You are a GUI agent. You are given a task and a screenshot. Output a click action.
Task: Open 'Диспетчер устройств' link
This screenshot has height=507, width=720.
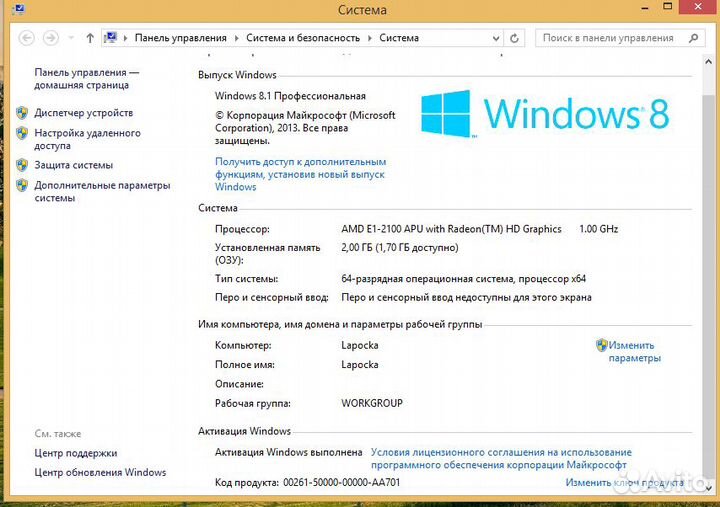(x=84, y=113)
